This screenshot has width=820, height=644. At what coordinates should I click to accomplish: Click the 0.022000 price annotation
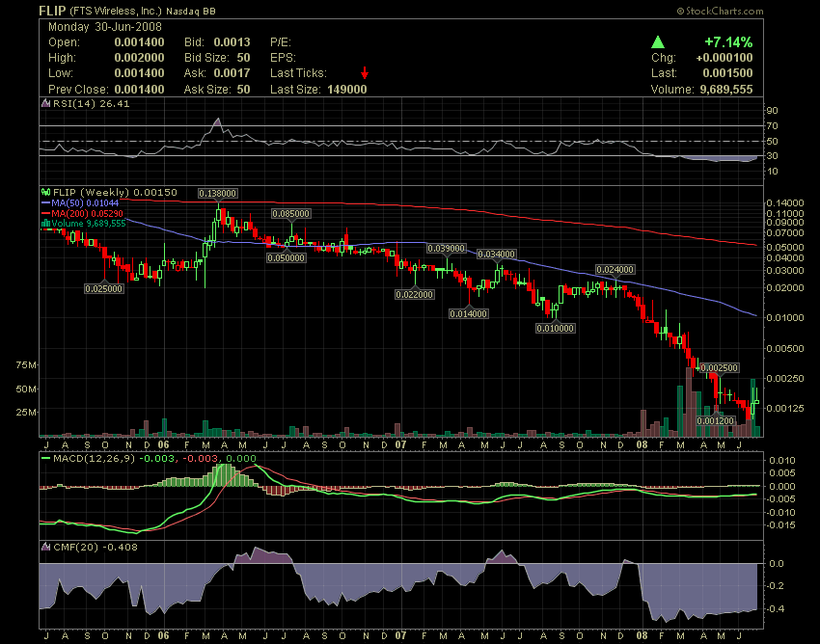[x=414, y=295]
